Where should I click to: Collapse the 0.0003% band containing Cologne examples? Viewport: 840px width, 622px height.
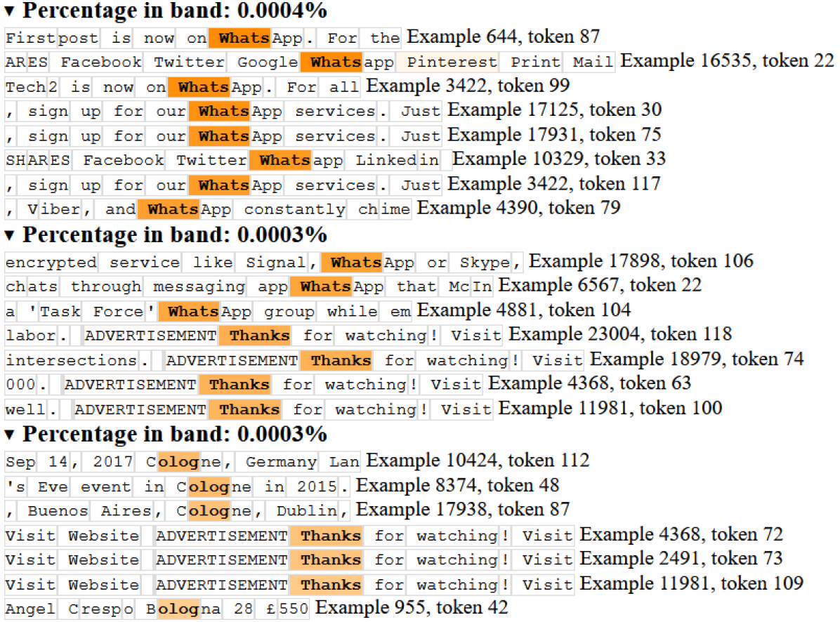click(x=9, y=434)
